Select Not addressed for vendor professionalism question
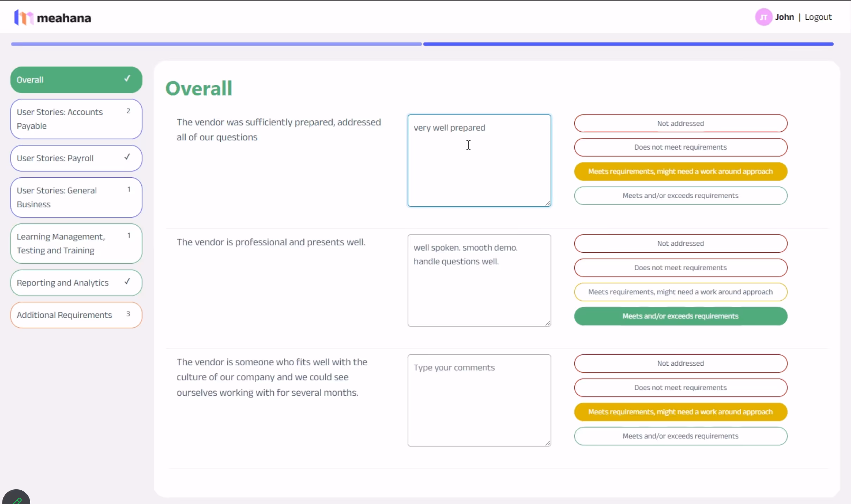Image resolution: width=851 pixels, height=504 pixels. [x=681, y=244]
